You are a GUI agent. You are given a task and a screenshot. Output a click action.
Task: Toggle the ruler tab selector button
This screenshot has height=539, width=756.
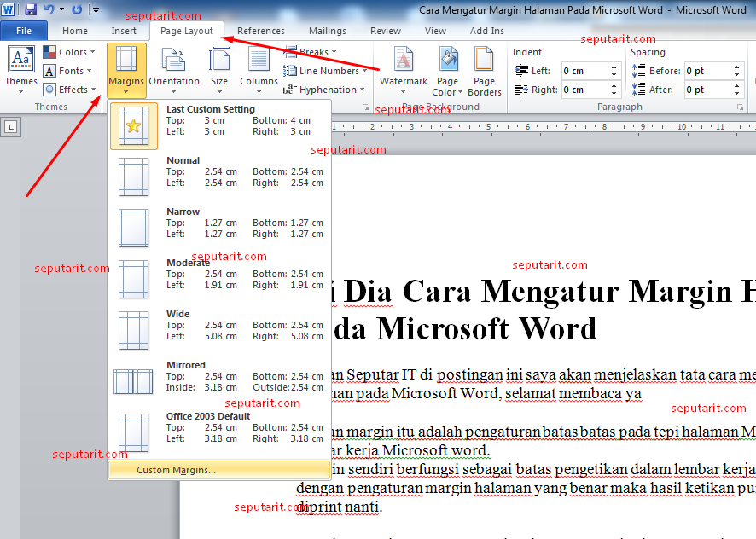coord(10,127)
